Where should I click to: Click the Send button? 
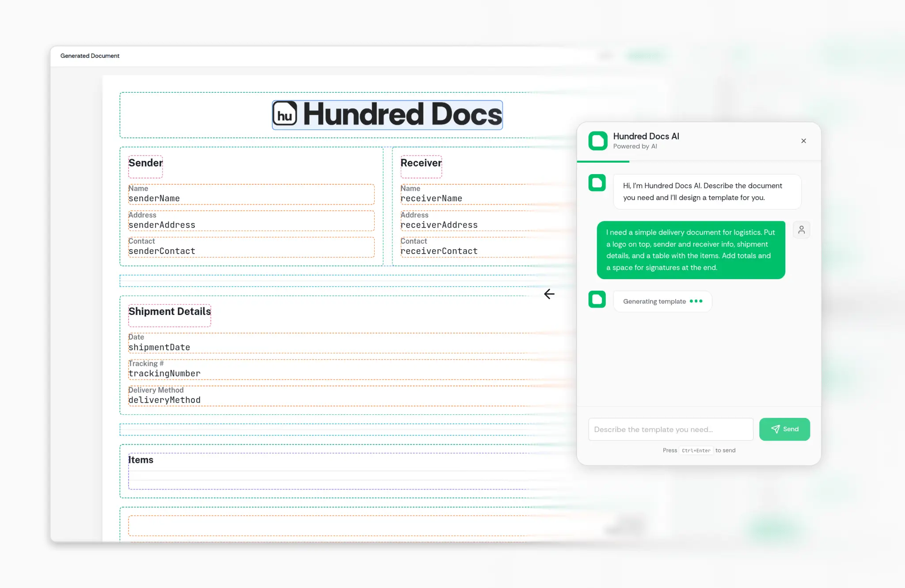click(x=784, y=429)
